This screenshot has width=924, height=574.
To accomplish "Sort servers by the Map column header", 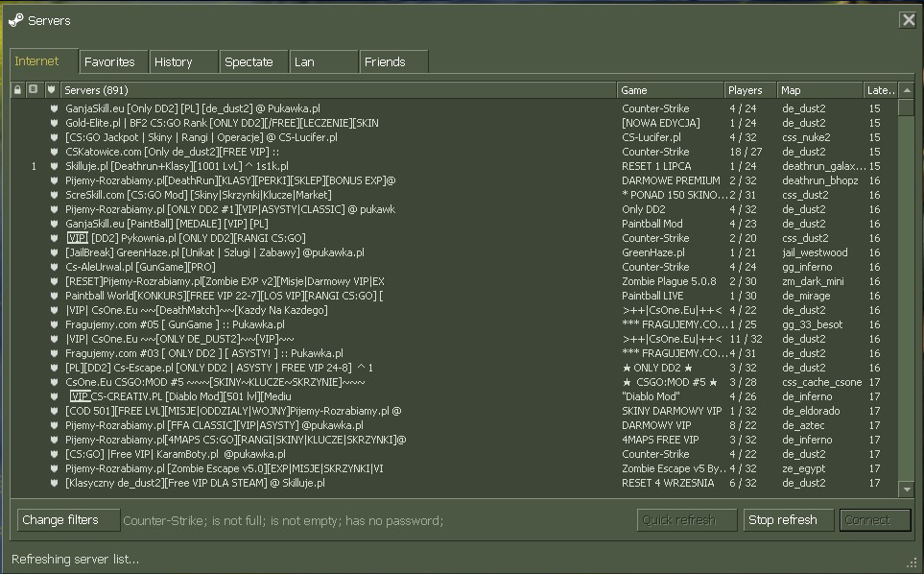I will point(819,90).
